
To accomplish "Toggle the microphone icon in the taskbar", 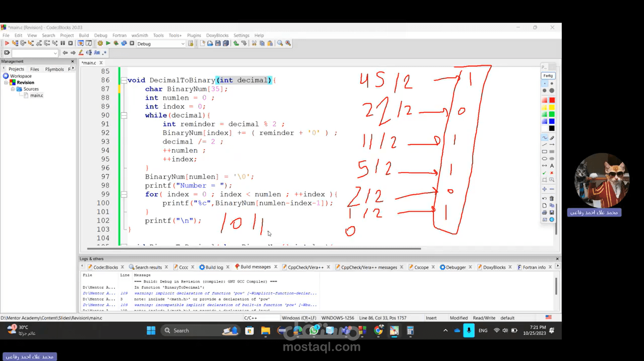I will coord(468,330).
